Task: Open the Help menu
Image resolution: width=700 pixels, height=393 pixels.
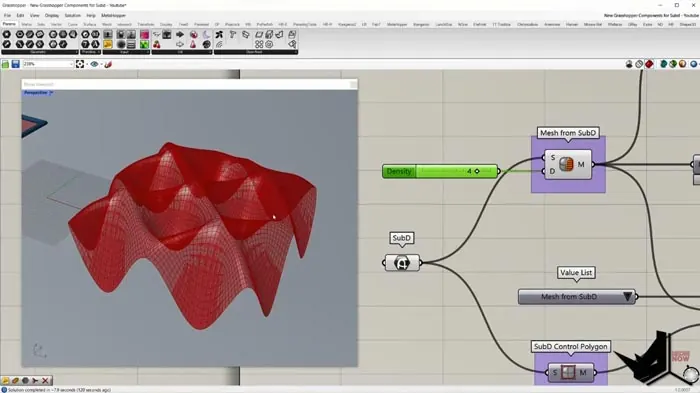Action: (91, 15)
